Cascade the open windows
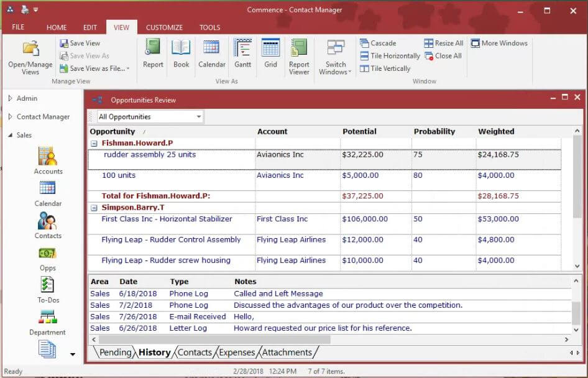The height and width of the screenshot is (378, 588). (378, 43)
